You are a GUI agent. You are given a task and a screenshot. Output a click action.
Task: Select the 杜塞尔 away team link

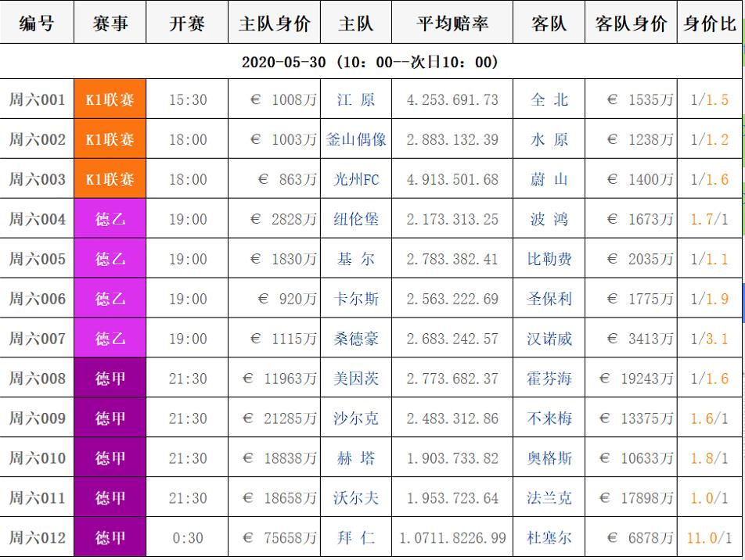pos(549,538)
